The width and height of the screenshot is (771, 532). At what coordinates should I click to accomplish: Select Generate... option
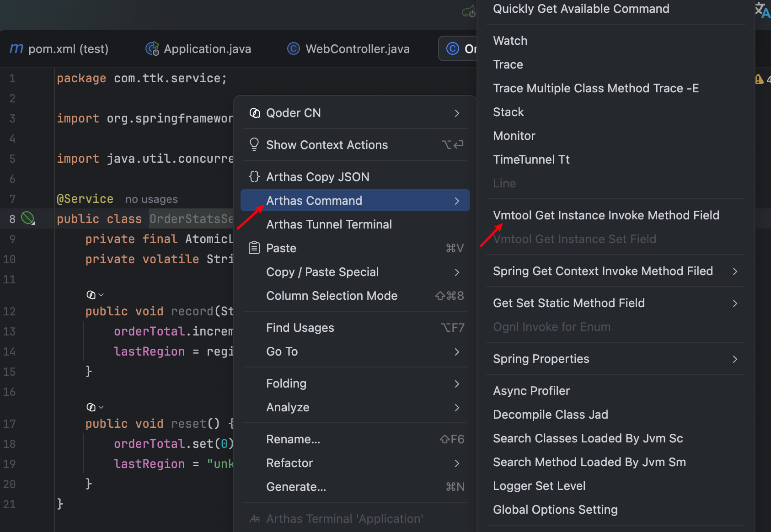(x=355, y=487)
